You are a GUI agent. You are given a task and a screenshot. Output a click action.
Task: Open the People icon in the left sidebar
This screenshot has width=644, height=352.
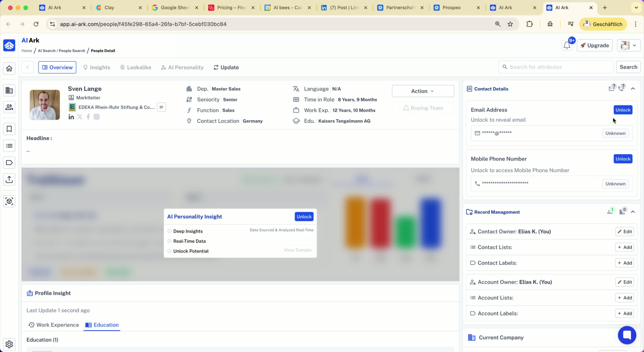coord(9,107)
